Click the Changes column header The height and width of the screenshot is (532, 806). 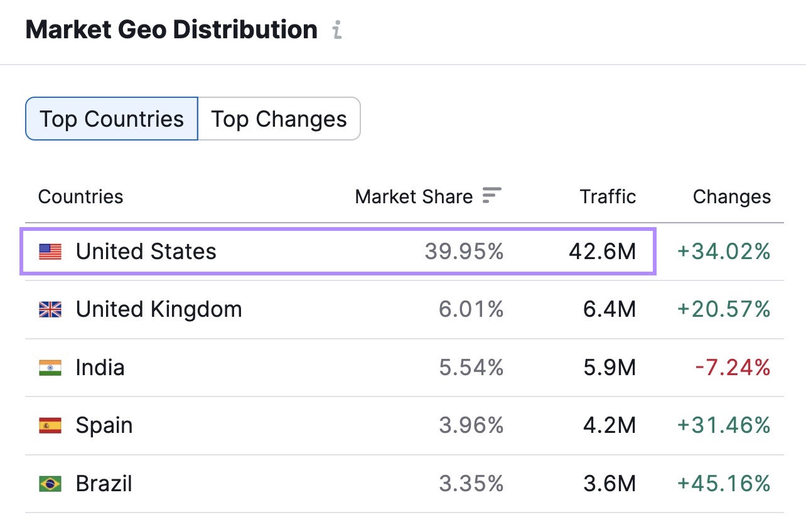(731, 196)
